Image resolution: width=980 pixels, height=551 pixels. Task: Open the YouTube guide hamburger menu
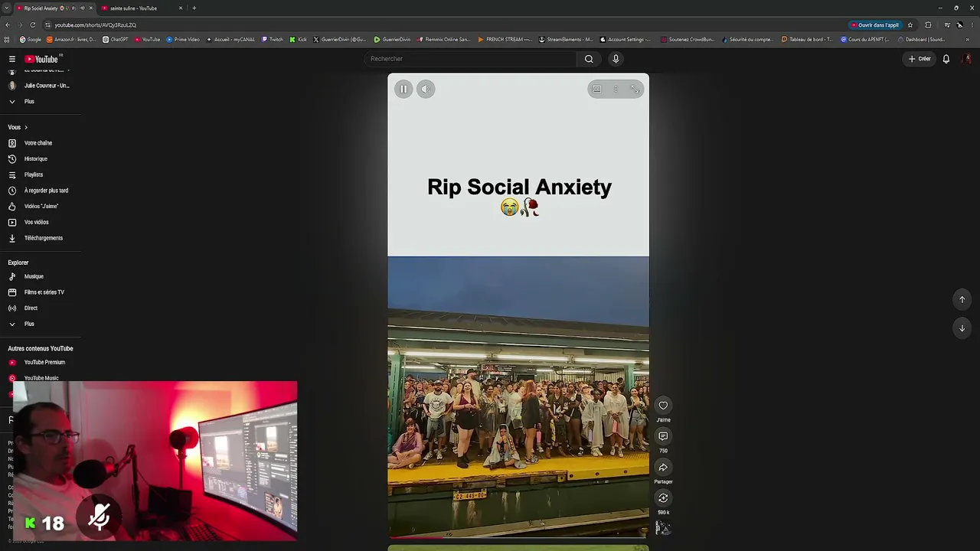point(12,59)
